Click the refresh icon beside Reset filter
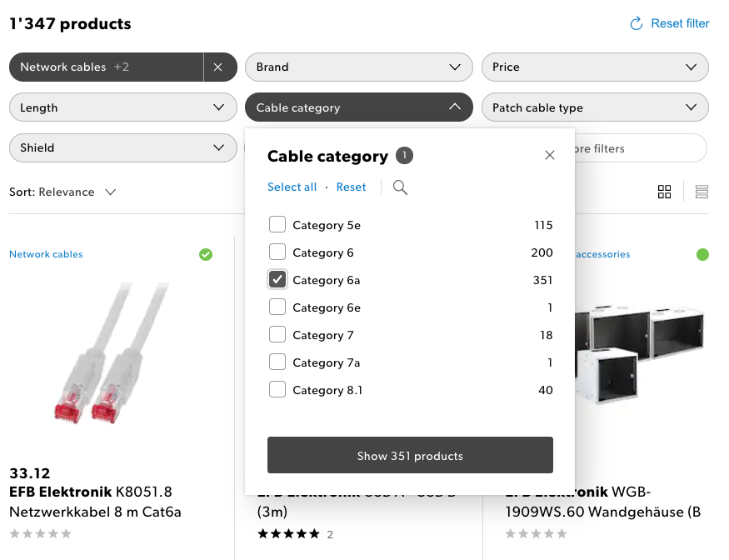This screenshot has height=560, width=729. [635, 24]
